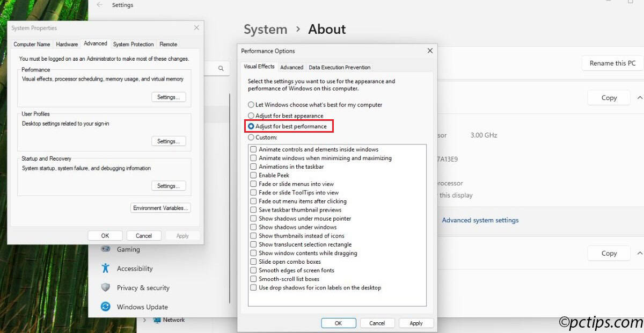Click System in the Settings breadcrumb

265,30
